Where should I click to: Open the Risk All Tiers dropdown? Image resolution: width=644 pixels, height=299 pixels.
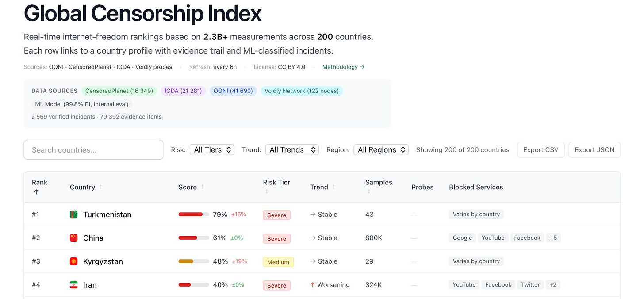tap(212, 150)
